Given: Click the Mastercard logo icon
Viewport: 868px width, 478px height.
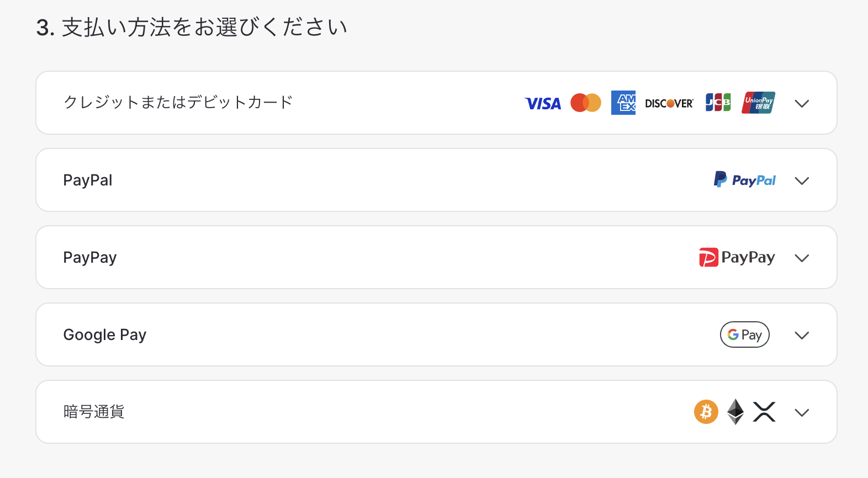Looking at the screenshot, I should coord(586,103).
